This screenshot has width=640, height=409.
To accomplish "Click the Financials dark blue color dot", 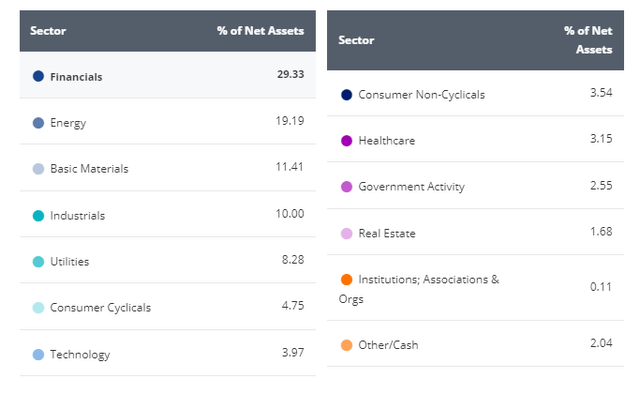I will (x=38, y=76).
